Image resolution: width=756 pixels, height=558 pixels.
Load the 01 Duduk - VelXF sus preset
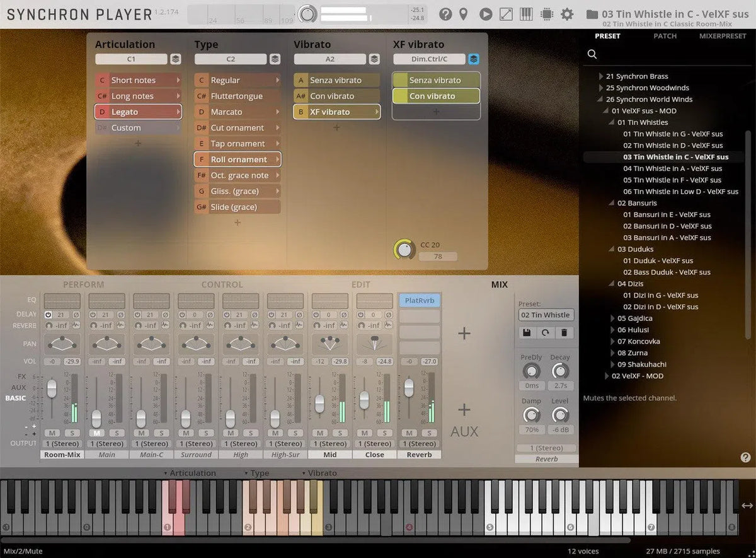tap(658, 260)
